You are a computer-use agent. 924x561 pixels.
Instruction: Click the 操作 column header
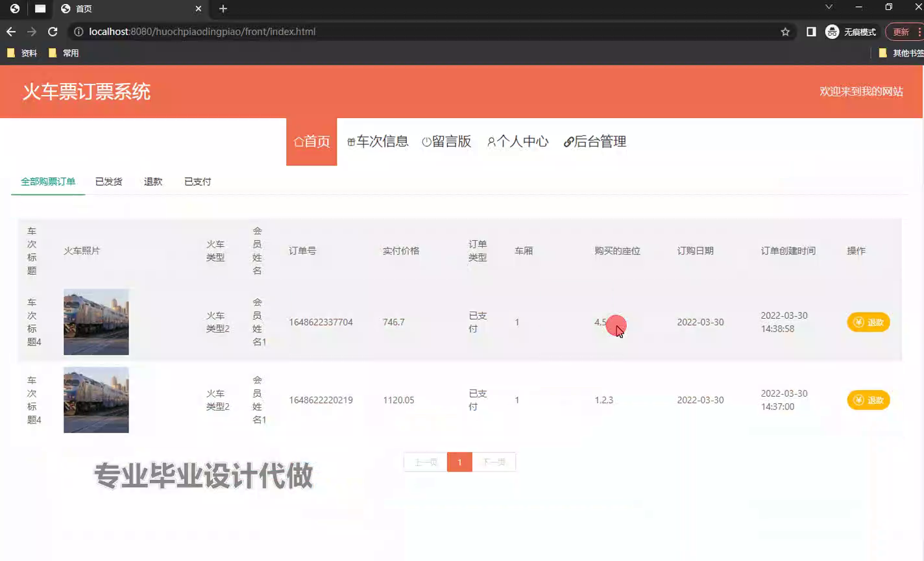click(856, 251)
